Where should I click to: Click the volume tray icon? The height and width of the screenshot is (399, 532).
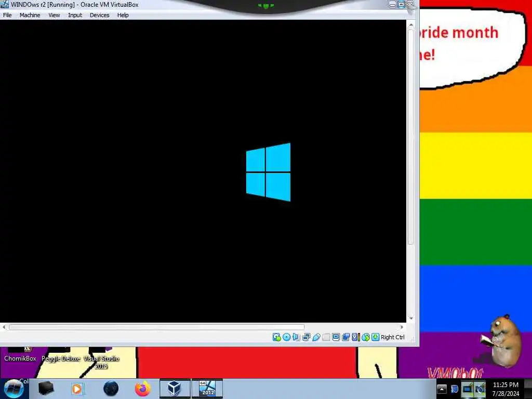tap(480, 389)
